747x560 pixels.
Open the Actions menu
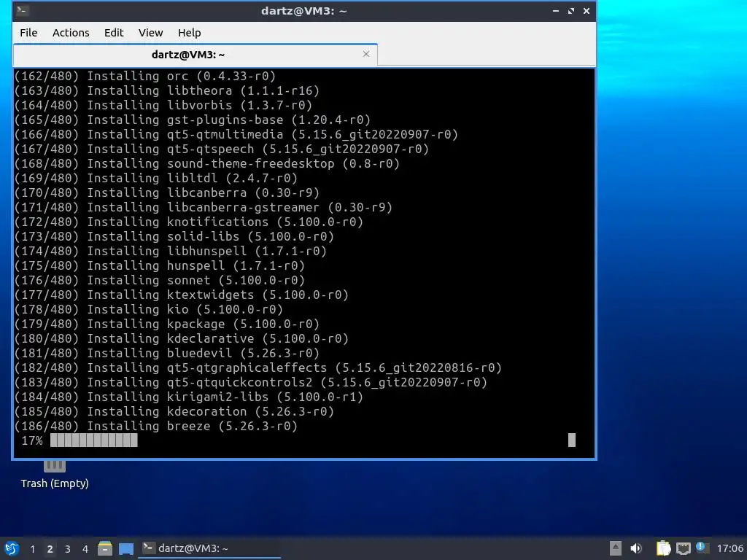(x=71, y=33)
